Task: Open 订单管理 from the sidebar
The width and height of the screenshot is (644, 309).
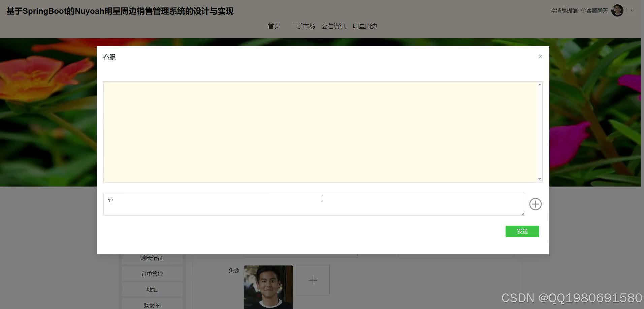Action: [152, 273]
